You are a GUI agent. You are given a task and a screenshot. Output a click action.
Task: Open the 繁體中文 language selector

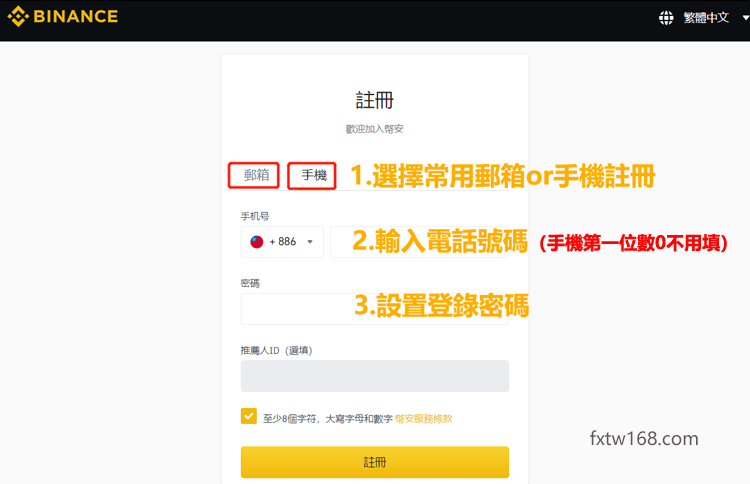pos(708,18)
